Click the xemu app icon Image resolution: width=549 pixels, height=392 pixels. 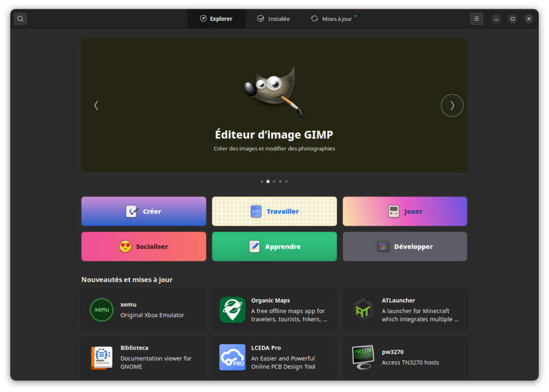tap(101, 309)
